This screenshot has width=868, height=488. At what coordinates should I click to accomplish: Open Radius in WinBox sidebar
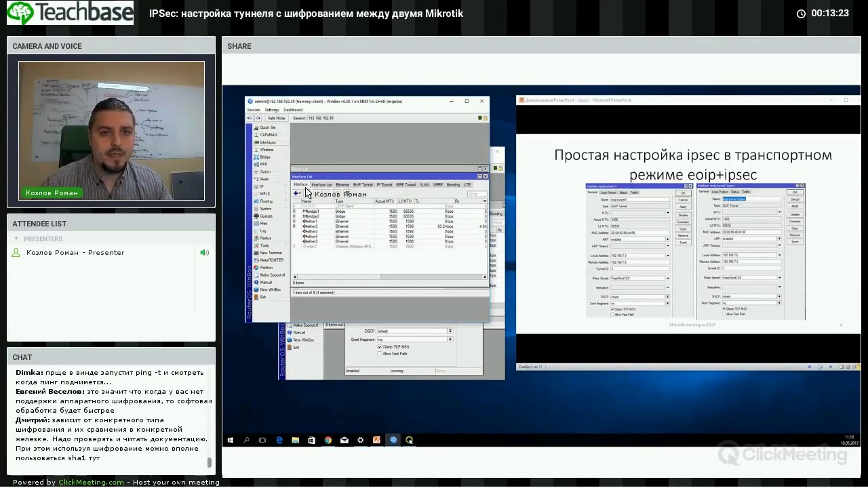[x=267, y=238]
